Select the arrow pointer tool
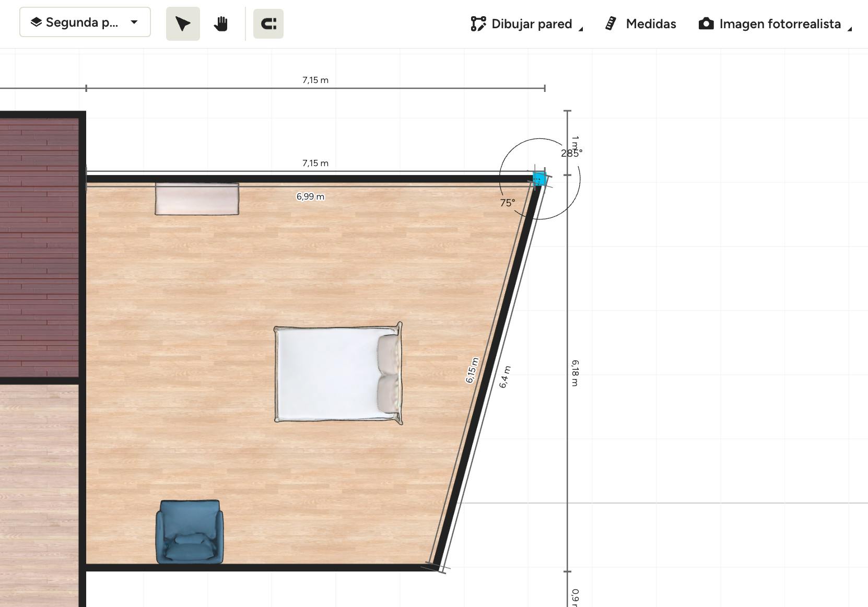868x607 pixels. (x=183, y=24)
